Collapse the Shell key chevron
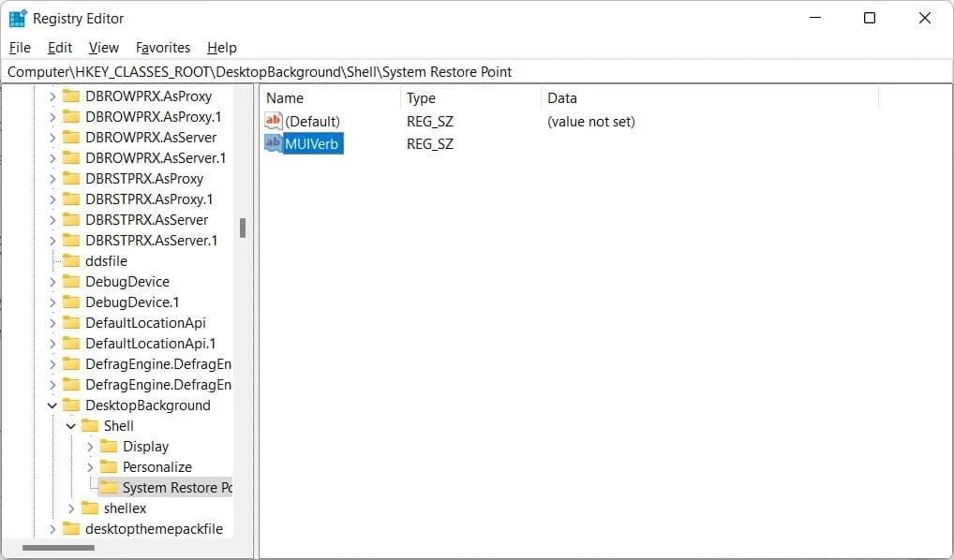The width and height of the screenshot is (954, 560). coord(71,425)
